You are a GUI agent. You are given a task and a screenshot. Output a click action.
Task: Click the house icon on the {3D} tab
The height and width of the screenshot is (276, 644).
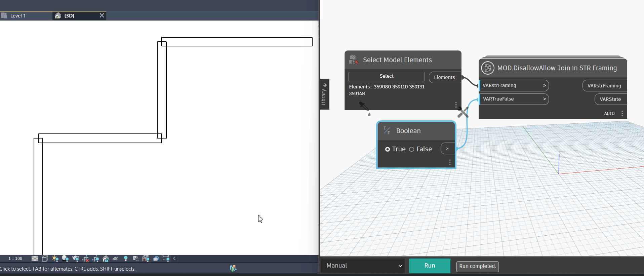[x=58, y=15]
